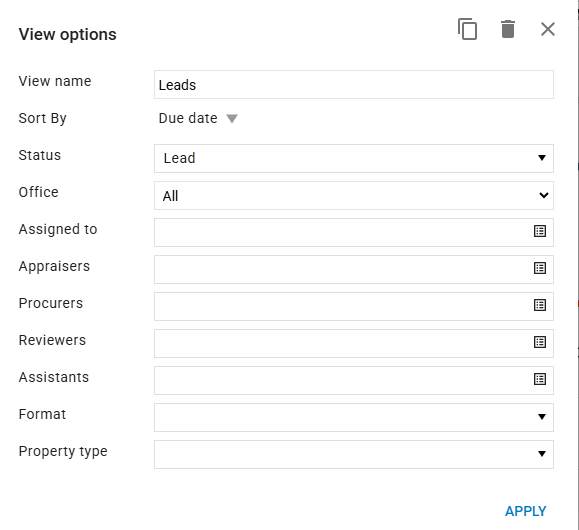Expand the Office dropdown set to All

click(x=354, y=195)
